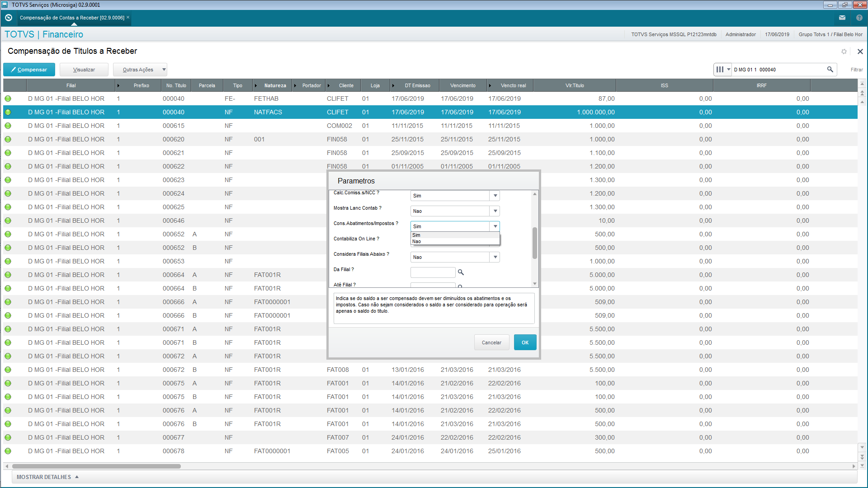Click the Da Filial input field
Viewport: 868px width, 488px height.
[x=433, y=272]
